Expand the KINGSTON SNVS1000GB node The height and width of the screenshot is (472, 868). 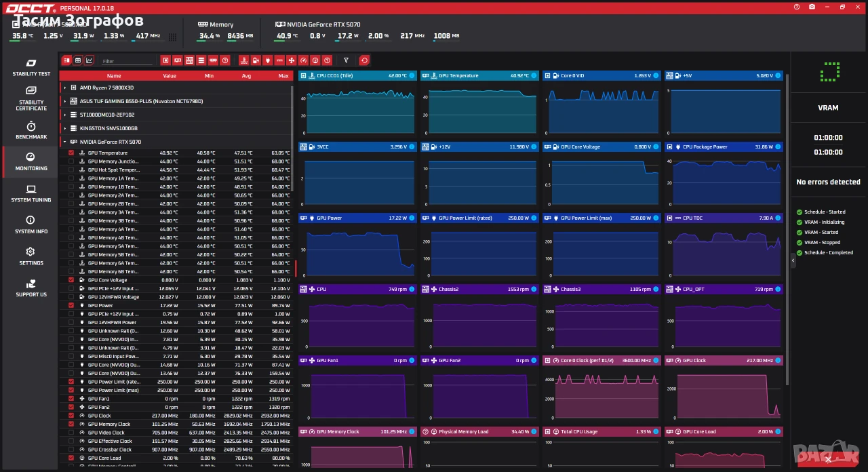click(x=65, y=128)
